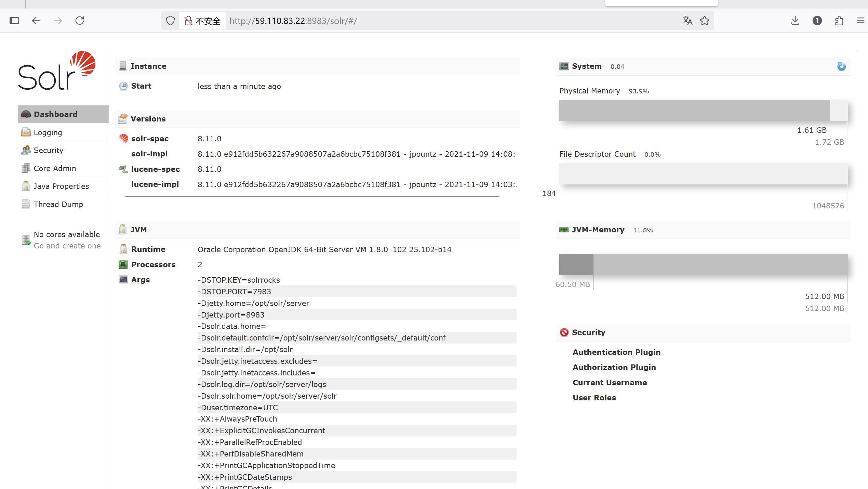The height and width of the screenshot is (489, 868).
Task: Open Java Properties page
Action: click(x=63, y=186)
